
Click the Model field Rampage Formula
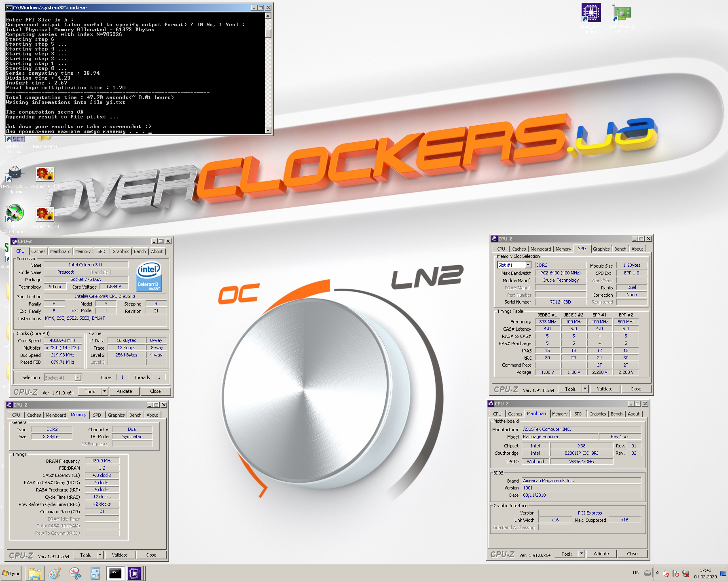click(x=560, y=436)
